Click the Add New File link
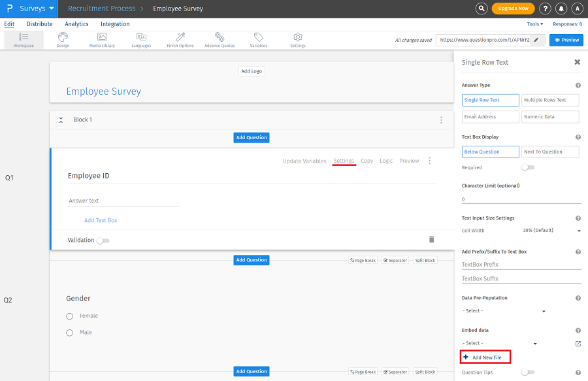588x381 pixels. [x=486, y=357]
